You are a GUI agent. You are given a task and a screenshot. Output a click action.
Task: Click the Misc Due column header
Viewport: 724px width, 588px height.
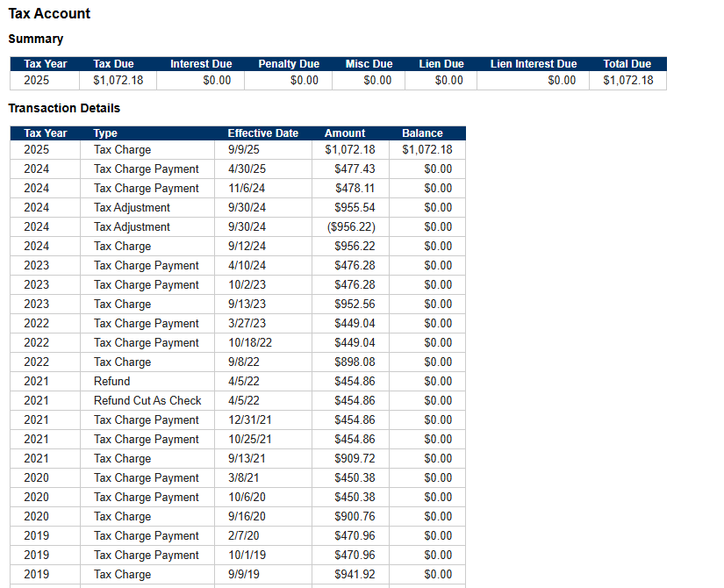pyautogui.click(x=369, y=64)
